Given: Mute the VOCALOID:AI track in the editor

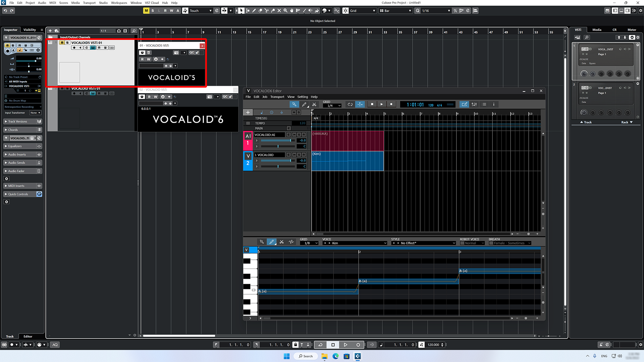Looking at the screenshot, I should [x=294, y=135].
